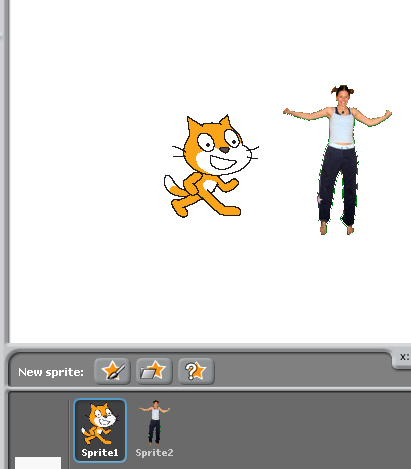The image size is (411, 469).
Task: Click the orange cat sprite on stage
Action: (x=211, y=166)
